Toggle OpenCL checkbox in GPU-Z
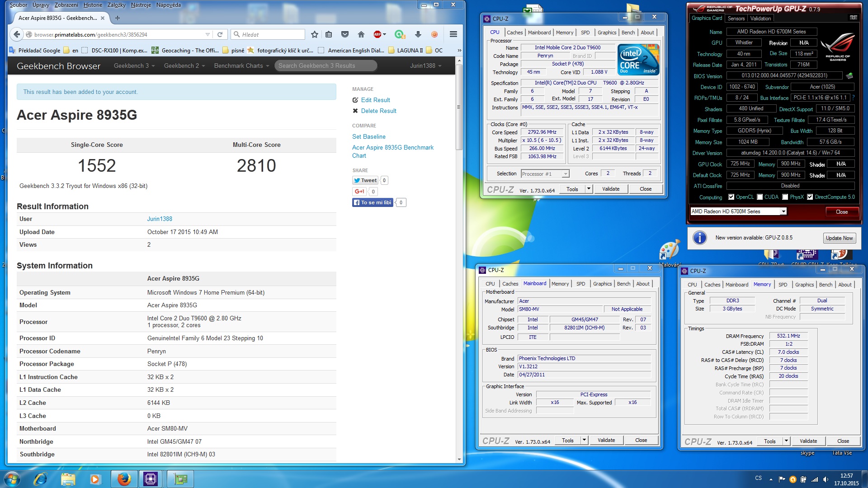Screen dimensions: 868x488 pyautogui.click(x=731, y=197)
